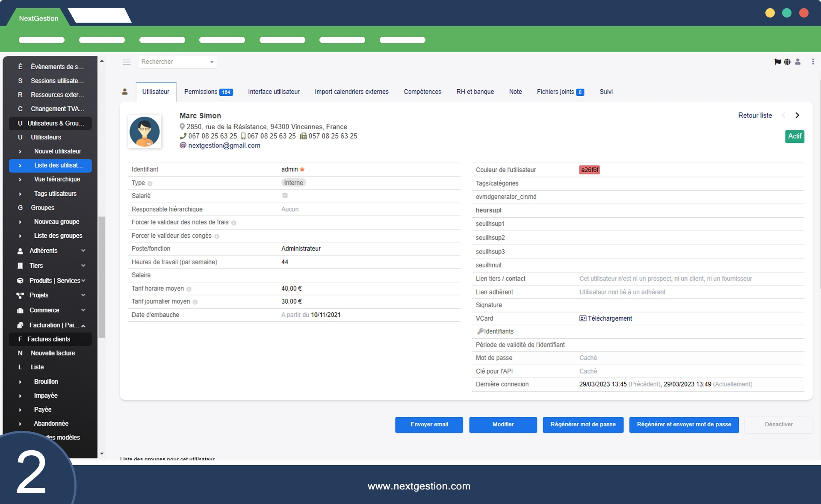The width and height of the screenshot is (821, 504).
Task: Click info icon next to Type
Action: 150,183
